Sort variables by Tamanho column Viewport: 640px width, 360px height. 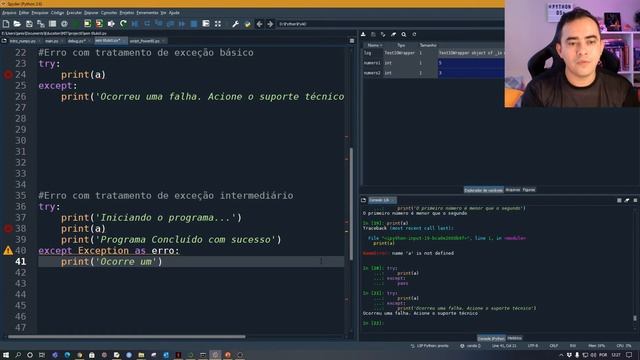coord(428,45)
